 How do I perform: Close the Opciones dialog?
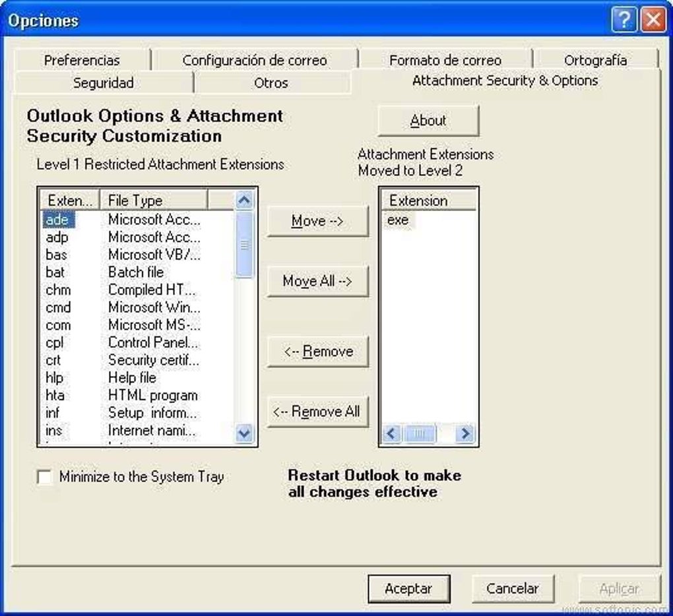tap(653, 20)
